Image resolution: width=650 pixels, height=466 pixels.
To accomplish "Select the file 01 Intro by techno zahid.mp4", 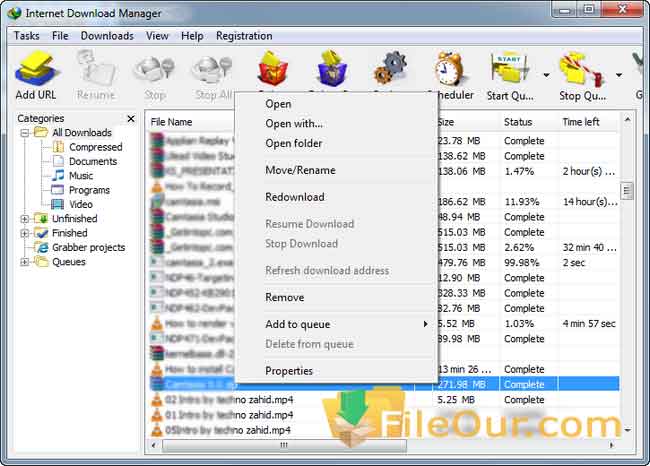I will (x=229, y=415).
